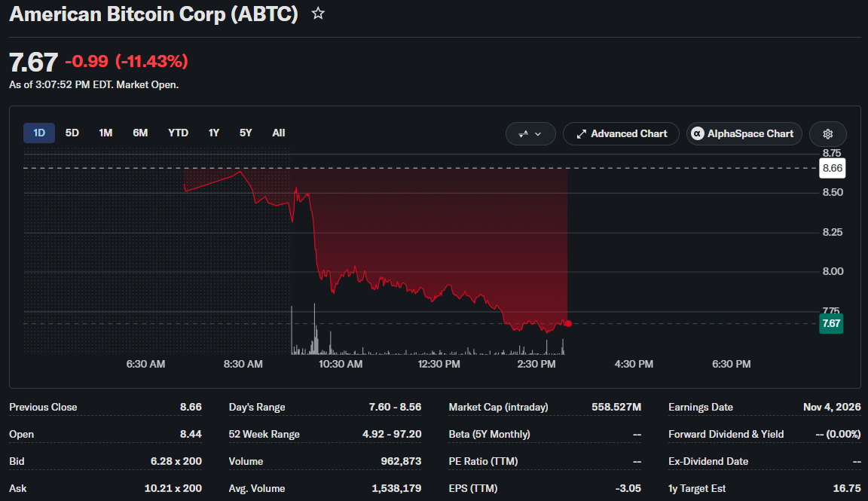868x501 pixels.
Task: Select the All time range
Action: click(279, 133)
